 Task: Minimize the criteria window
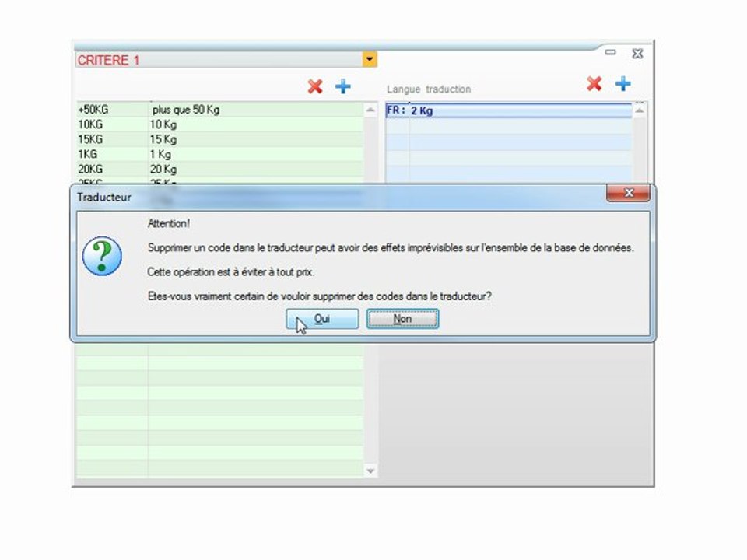tap(610, 52)
